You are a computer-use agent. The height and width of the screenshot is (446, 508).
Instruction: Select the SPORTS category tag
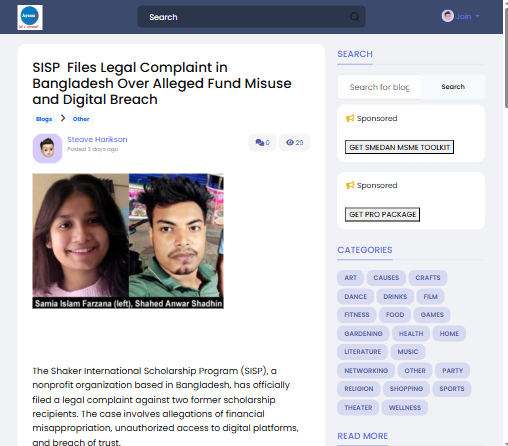(452, 389)
